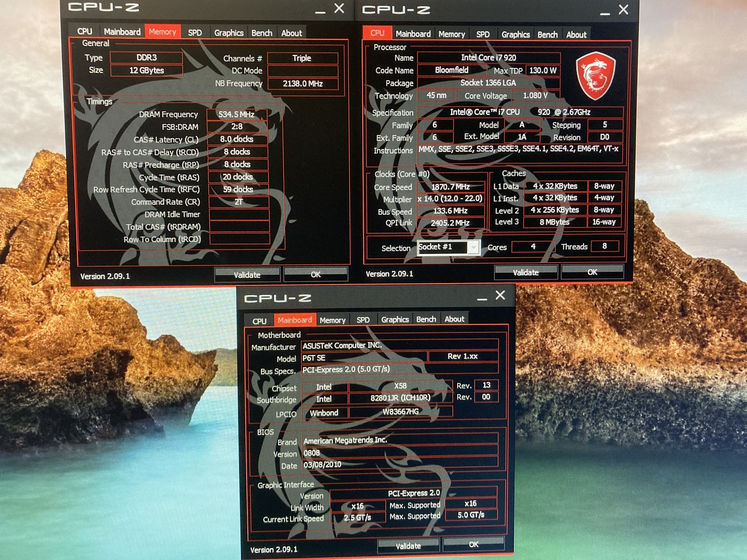Viewport: 747px width, 560px height.
Task: Click the bus speed value "133.6 MHz"
Action: click(450, 210)
